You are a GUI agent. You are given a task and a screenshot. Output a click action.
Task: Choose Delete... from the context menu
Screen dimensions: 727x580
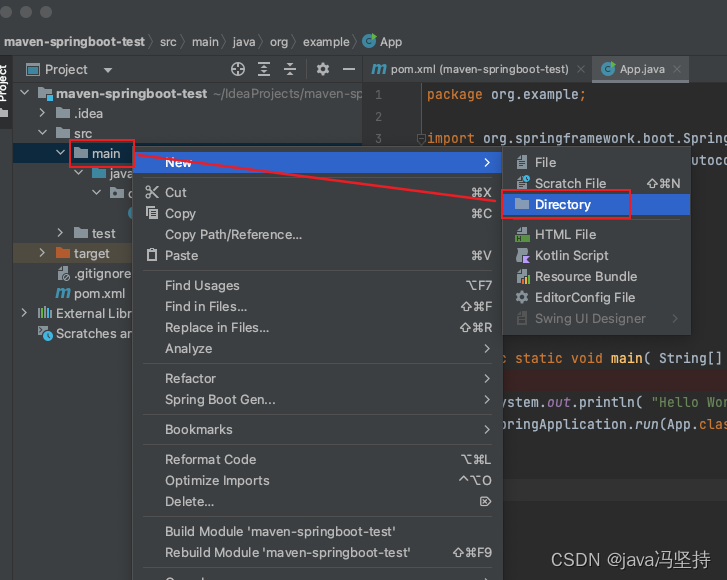pos(318,502)
